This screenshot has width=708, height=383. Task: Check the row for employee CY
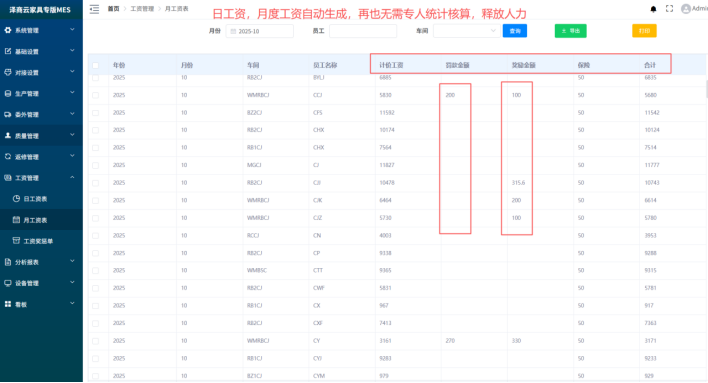(95, 341)
